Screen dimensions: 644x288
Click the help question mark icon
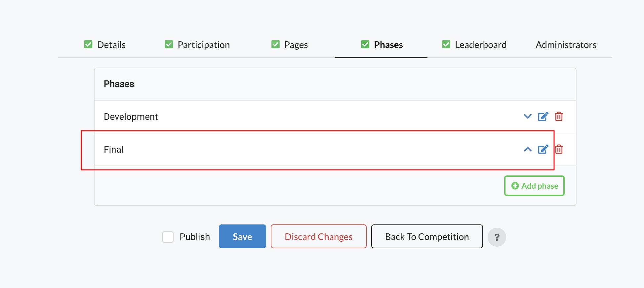tap(497, 237)
